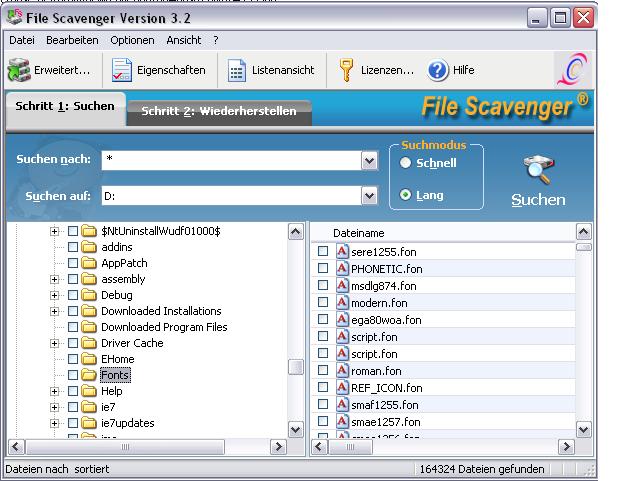Open the Suchen auf drive dropdown
The height and width of the screenshot is (481, 642).
point(369,196)
